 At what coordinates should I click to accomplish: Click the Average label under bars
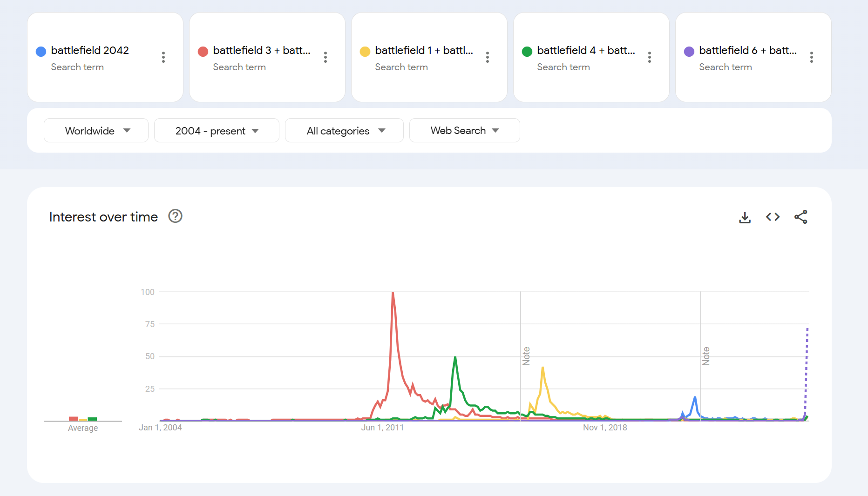[x=83, y=428]
